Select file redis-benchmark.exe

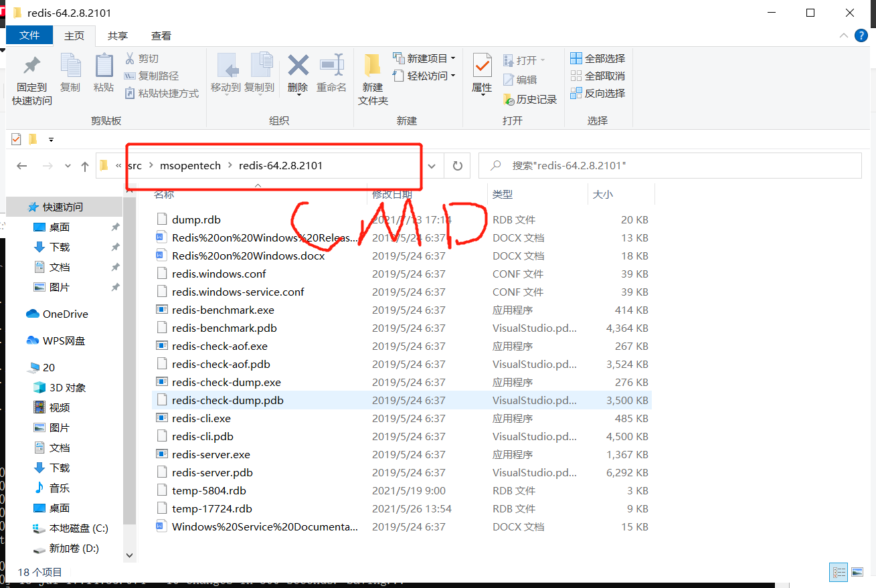pyautogui.click(x=223, y=310)
